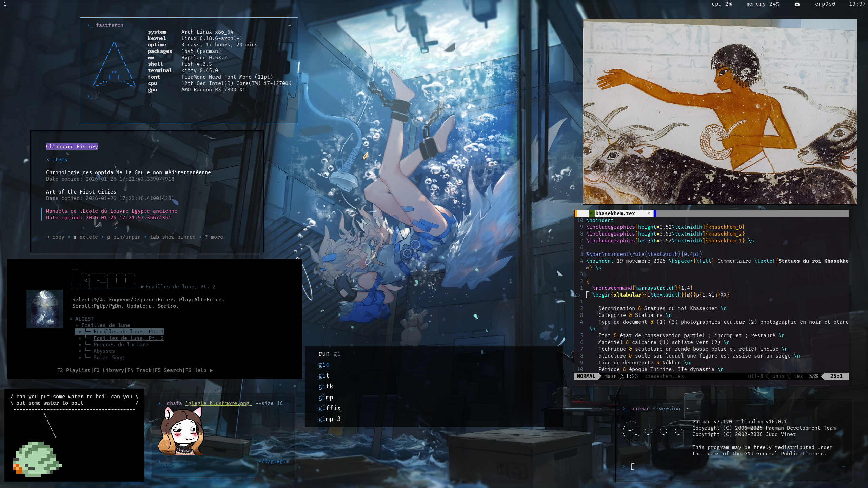Click the TeX filetype icon on khasekhem.tex tab

point(592,213)
